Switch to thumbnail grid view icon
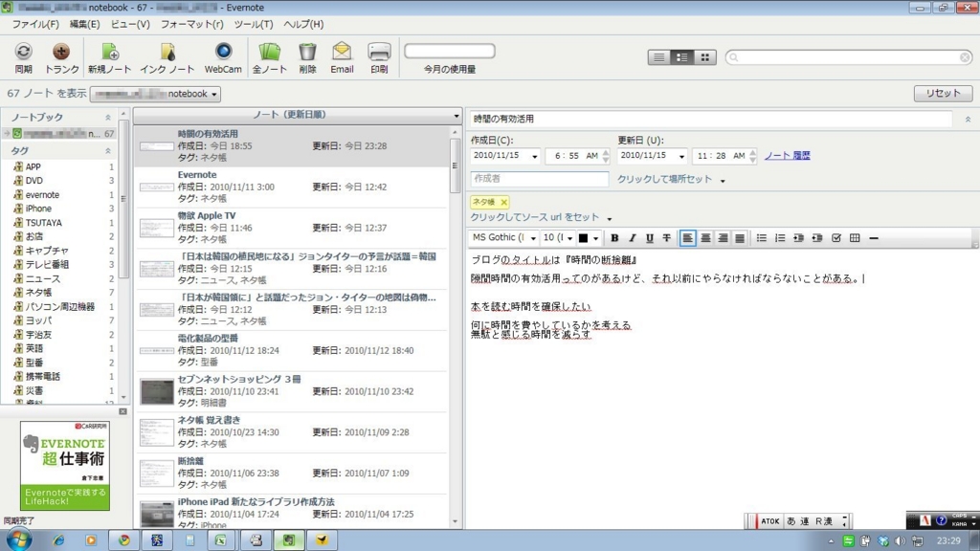This screenshot has height=551, width=980. [705, 57]
